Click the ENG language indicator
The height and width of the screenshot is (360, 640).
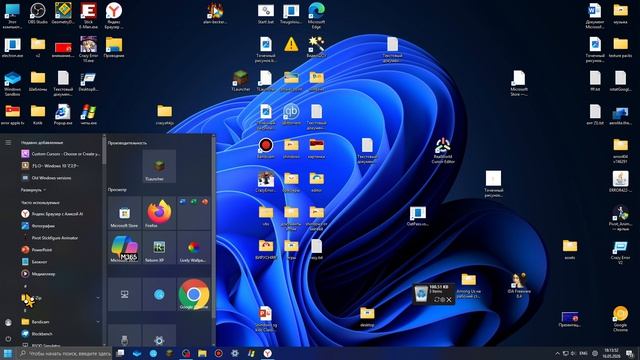coord(583,353)
